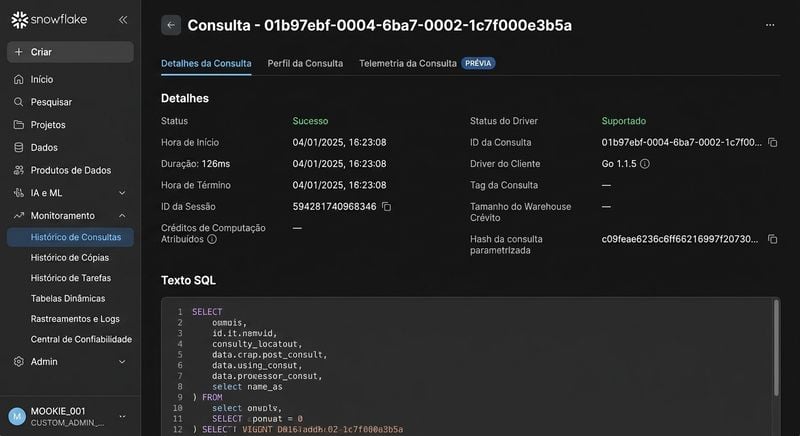The image size is (800, 436).
Task: Switch to Perfil da Consulta tab
Action: pos(305,63)
